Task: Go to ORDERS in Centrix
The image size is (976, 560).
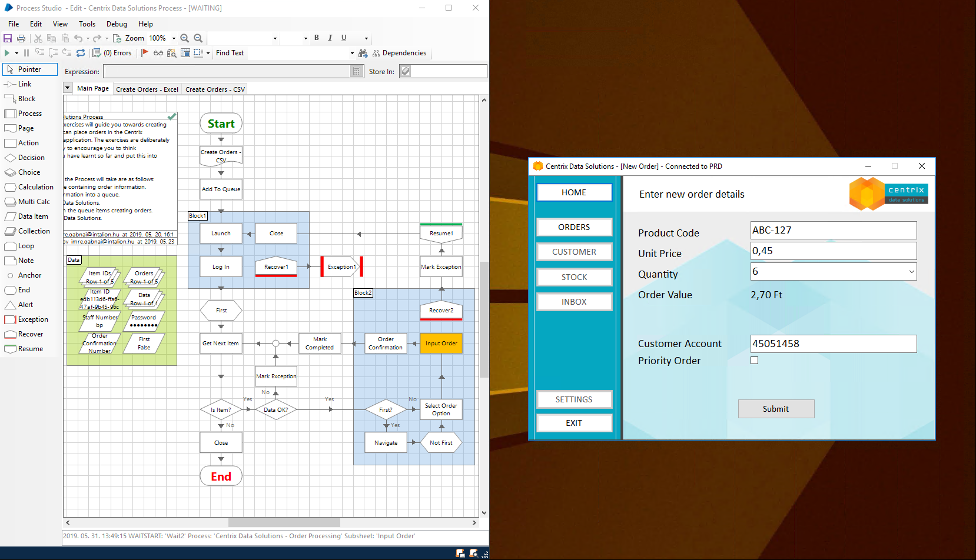Action: [574, 227]
